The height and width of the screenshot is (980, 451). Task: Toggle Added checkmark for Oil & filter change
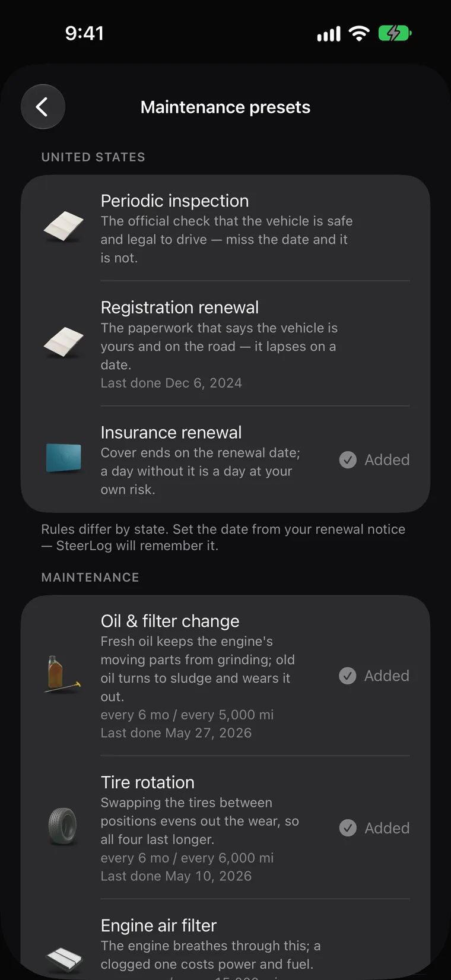tap(374, 675)
